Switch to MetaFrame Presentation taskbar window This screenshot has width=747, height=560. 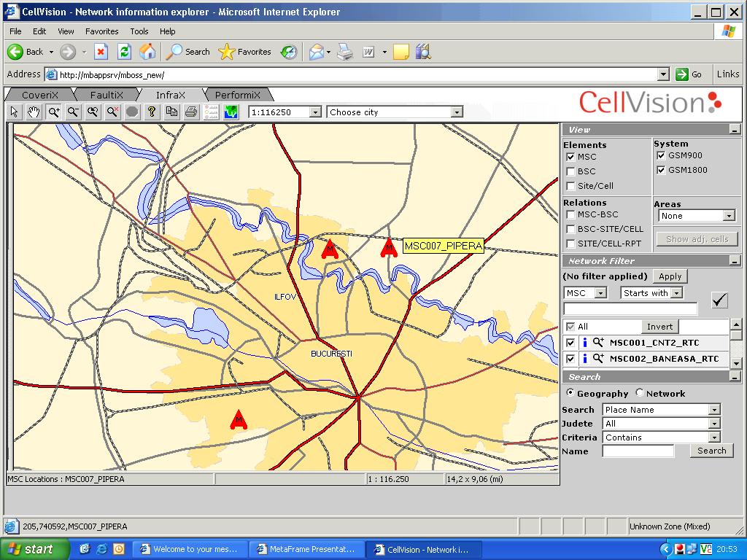(x=307, y=550)
